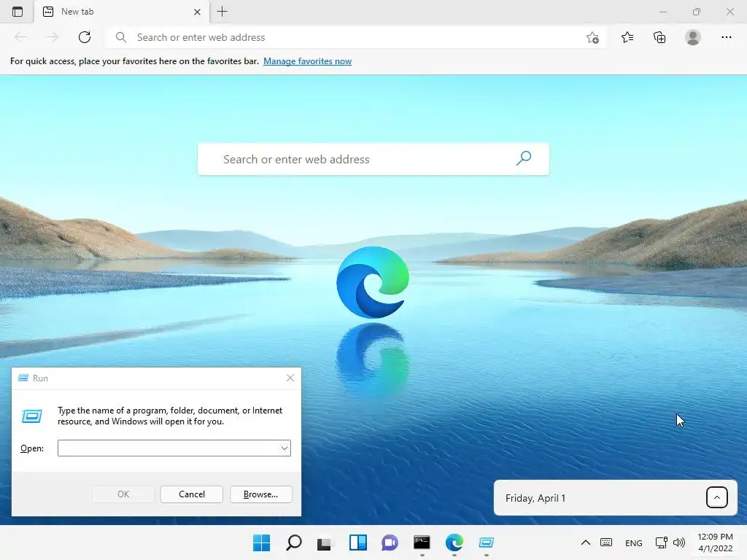747x560 pixels.
Task: Open the Collections icon
Action: (659, 37)
